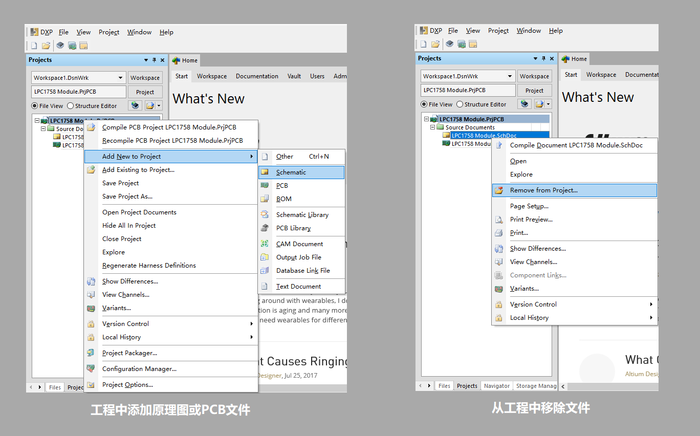The image size is (700, 436).
Task: Click PCB Library icon in submenu
Action: (265, 228)
